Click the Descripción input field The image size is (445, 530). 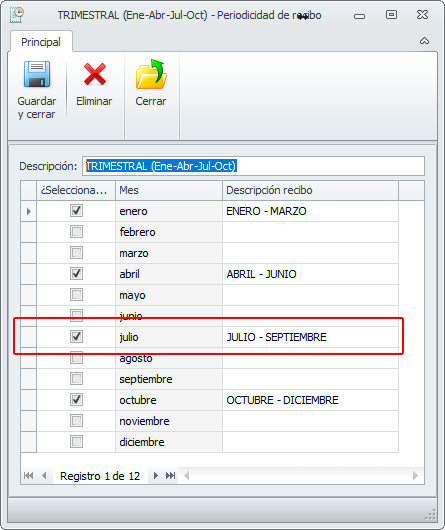253,166
